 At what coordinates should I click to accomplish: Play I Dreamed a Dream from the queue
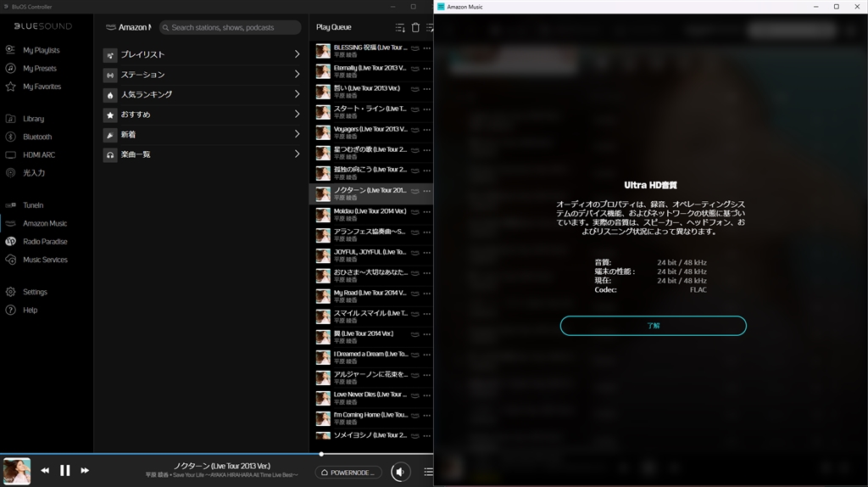371,357
